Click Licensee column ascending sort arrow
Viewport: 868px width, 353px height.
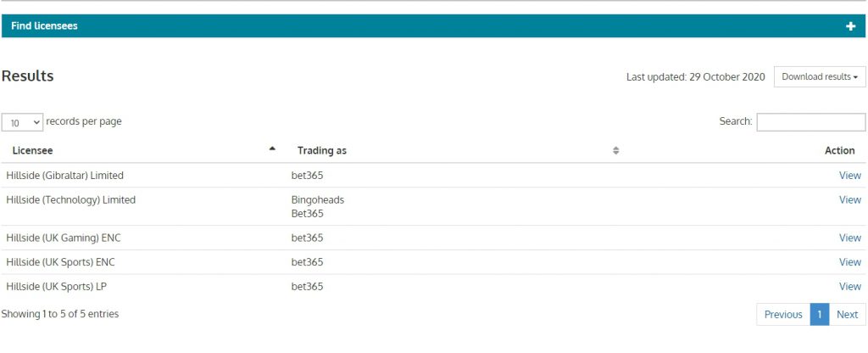[x=272, y=148]
